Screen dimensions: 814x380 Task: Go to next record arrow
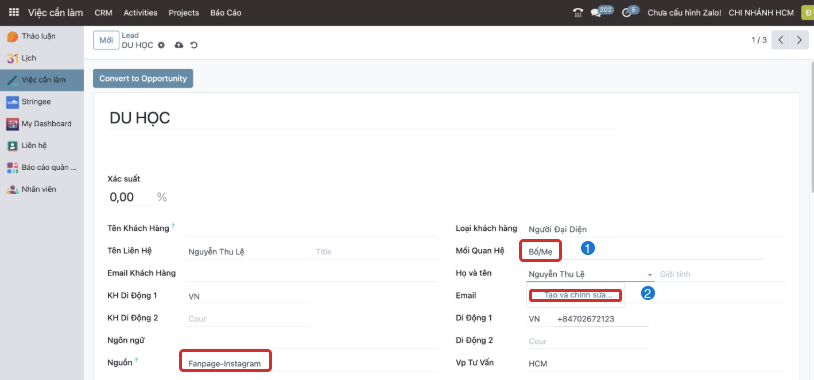[799, 40]
